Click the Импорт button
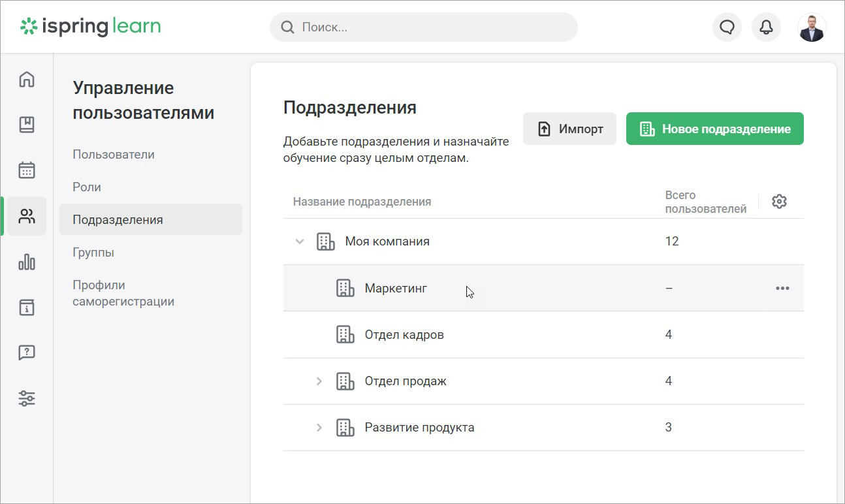This screenshot has width=845, height=504. pos(569,129)
